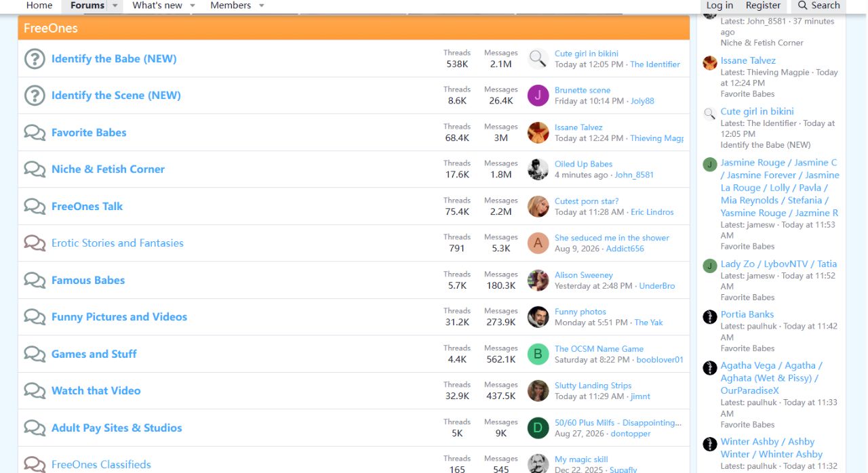
Task: Open the Members tab
Action: point(231,5)
